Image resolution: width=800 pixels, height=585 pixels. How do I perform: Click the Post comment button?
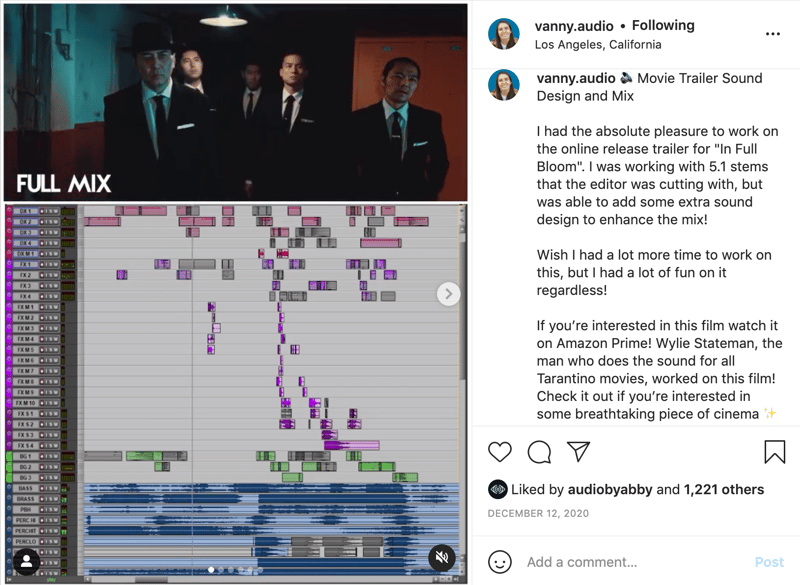[x=769, y=562]
